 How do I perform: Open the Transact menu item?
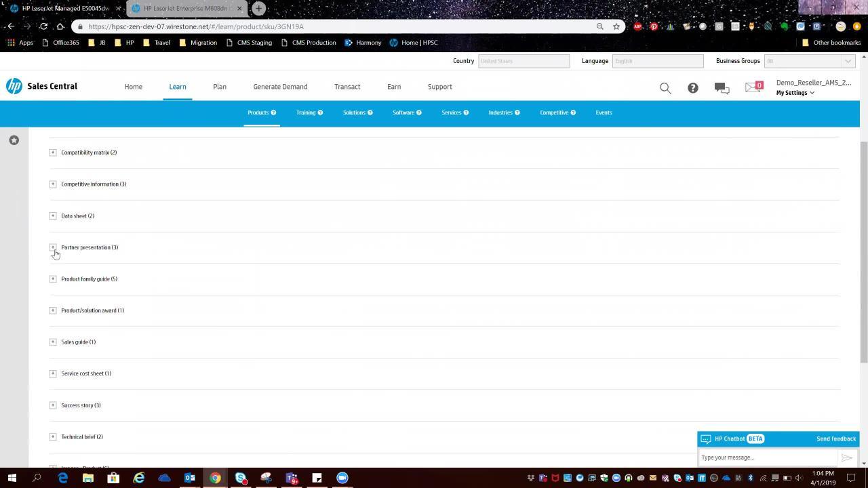point(347,87)
